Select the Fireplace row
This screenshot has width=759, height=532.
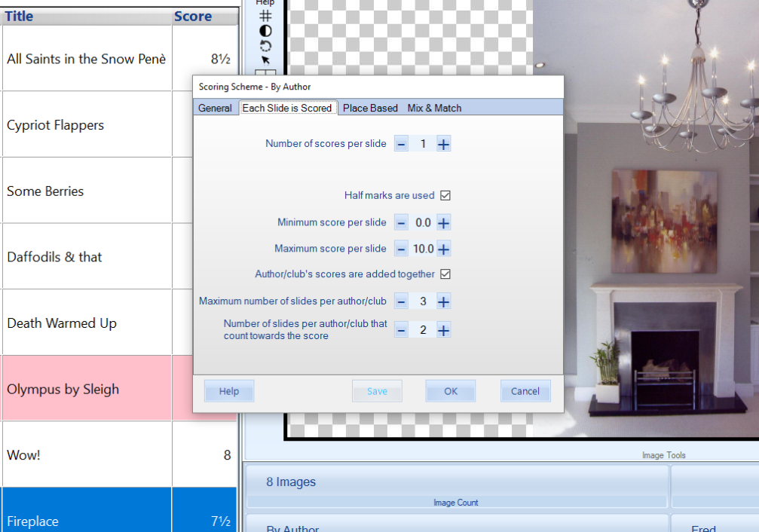click(x=119, y=509)
